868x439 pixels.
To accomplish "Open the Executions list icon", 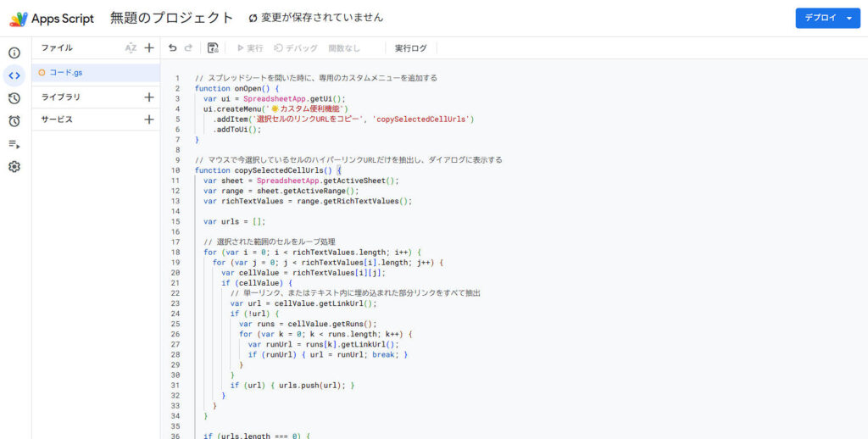I will point(14,144).
